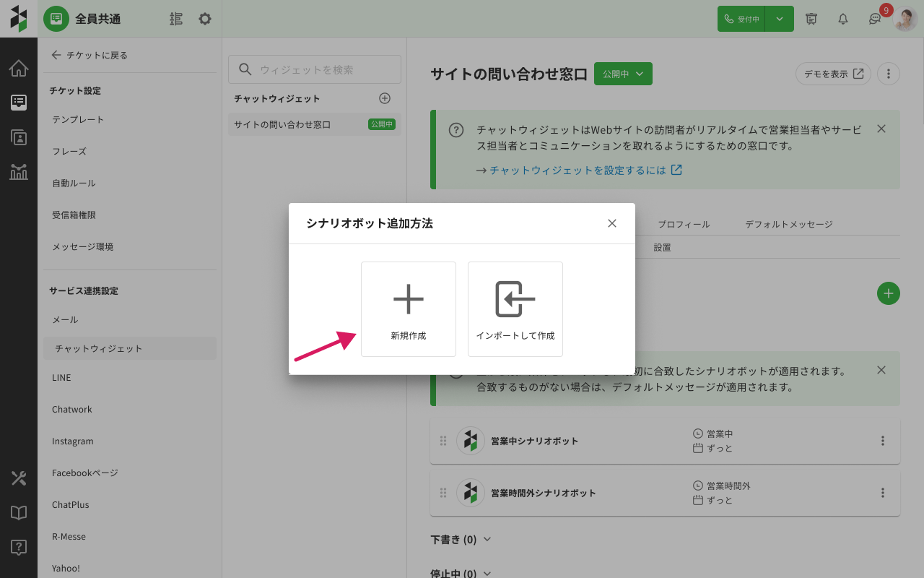The height and width of the screenshot is (578, 924).
Task: Add a chat widget with plus icon
Action: [x=385, y=98]
